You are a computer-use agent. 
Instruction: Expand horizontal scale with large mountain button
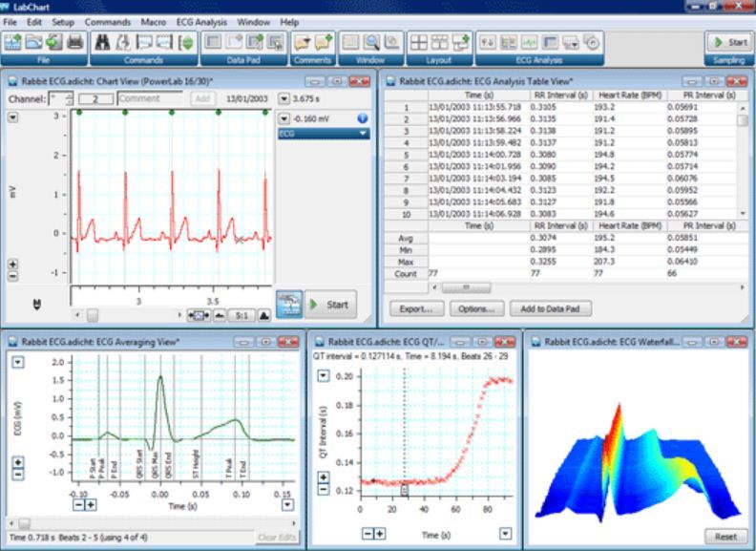tap(263, 315)
